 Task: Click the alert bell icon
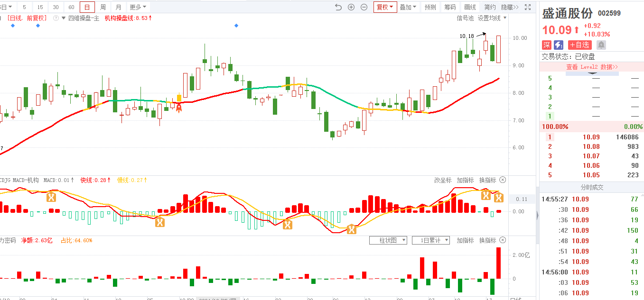pos(601,45)
